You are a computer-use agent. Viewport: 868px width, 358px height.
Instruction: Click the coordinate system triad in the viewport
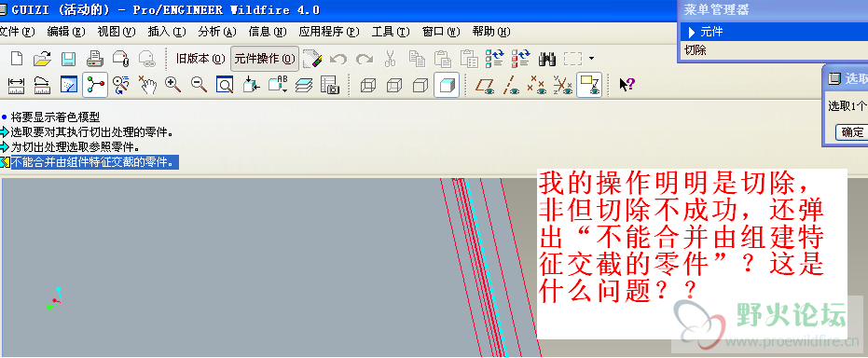[x=55, y=298]
